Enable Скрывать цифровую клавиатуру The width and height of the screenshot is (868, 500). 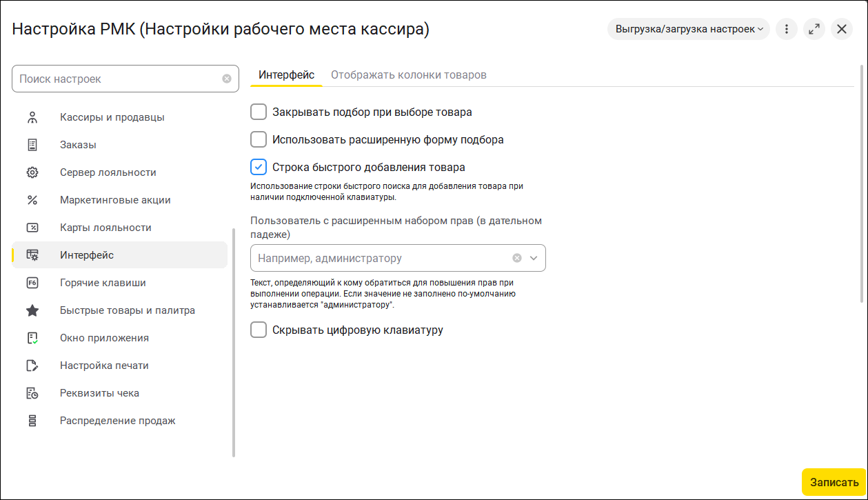pos(259,330)
